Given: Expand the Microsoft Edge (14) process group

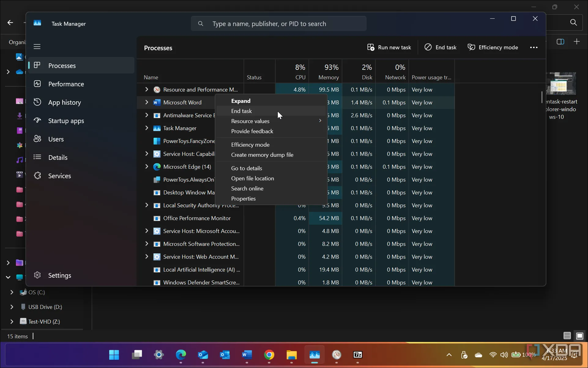Looking at the screenshot, I should click(147, 167).
